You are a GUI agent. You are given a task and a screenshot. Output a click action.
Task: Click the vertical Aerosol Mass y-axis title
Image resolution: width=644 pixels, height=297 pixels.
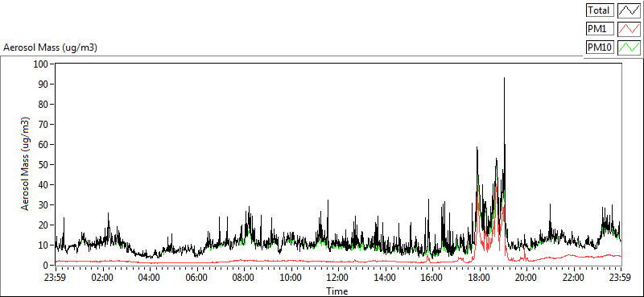(x=26, y=164)
